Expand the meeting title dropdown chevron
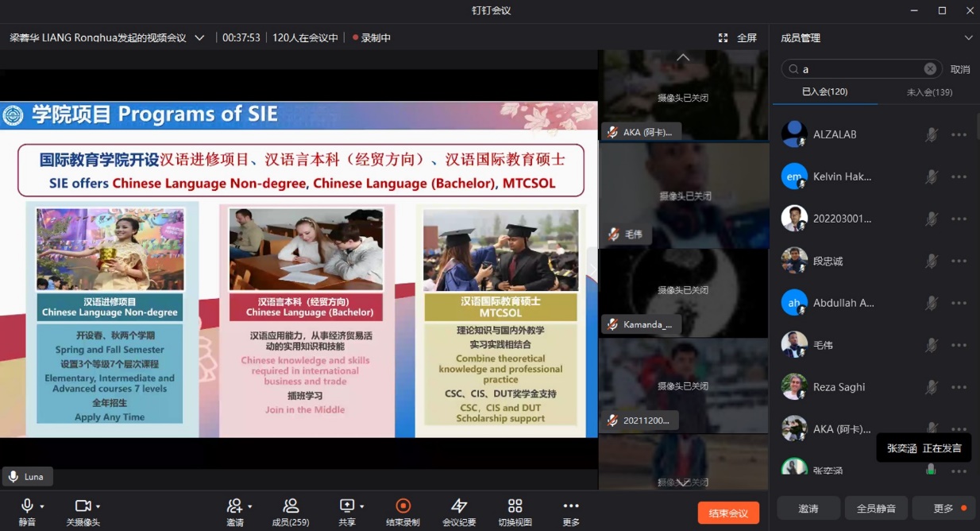 199,37
